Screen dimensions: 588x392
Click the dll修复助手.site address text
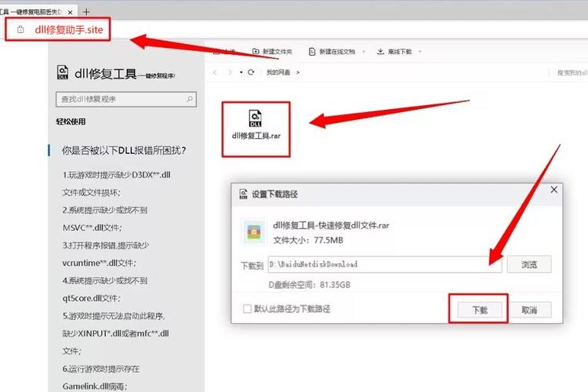pos(69,30)
